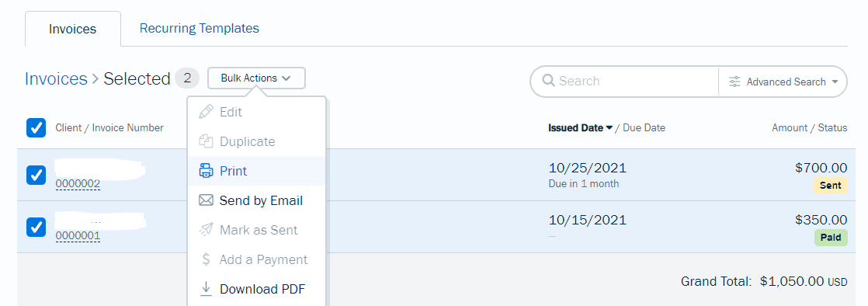Viewport: 868px width, 306px height.
Task: Expand the Advanced Search dropdown
Action: point(782,82)
